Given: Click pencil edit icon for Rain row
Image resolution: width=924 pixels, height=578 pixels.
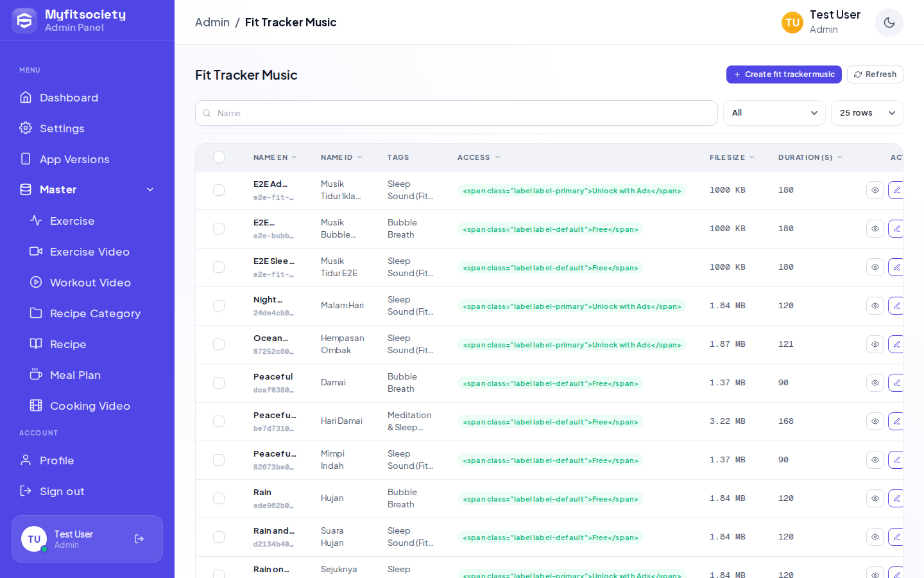Looking at the screenshot, I should pyautogui.click(x=896, y=498).
